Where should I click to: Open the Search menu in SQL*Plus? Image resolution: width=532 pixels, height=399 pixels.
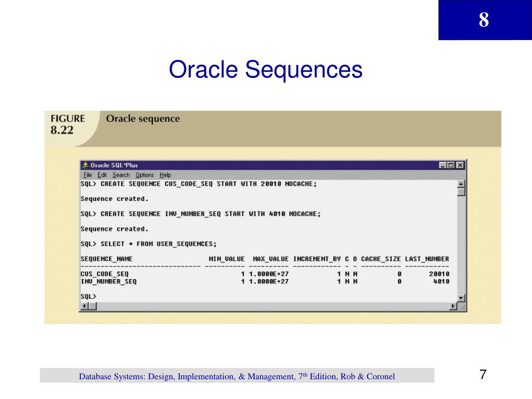point(121,175)
